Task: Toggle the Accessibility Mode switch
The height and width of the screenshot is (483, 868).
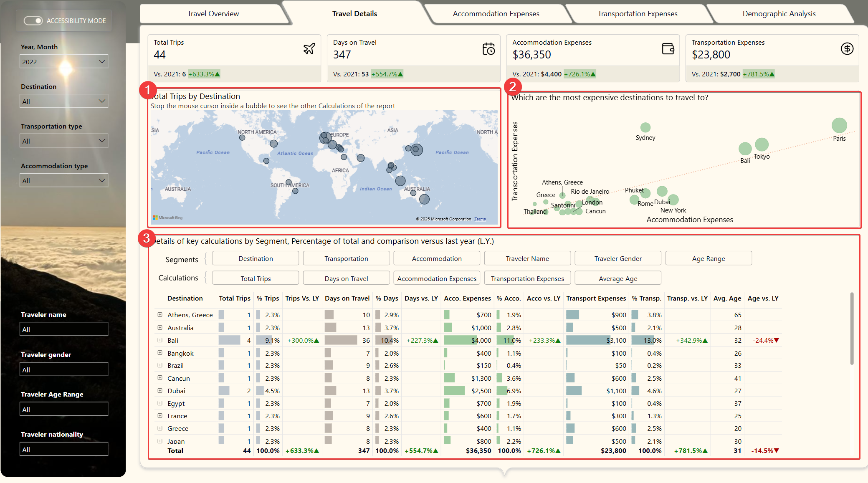Action: coord(33,20)
